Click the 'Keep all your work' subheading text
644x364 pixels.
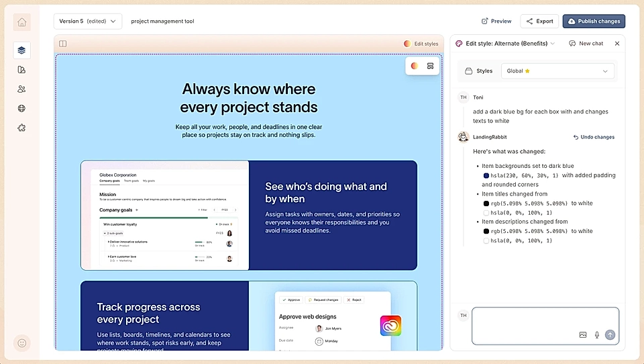[x=249, y=131]
